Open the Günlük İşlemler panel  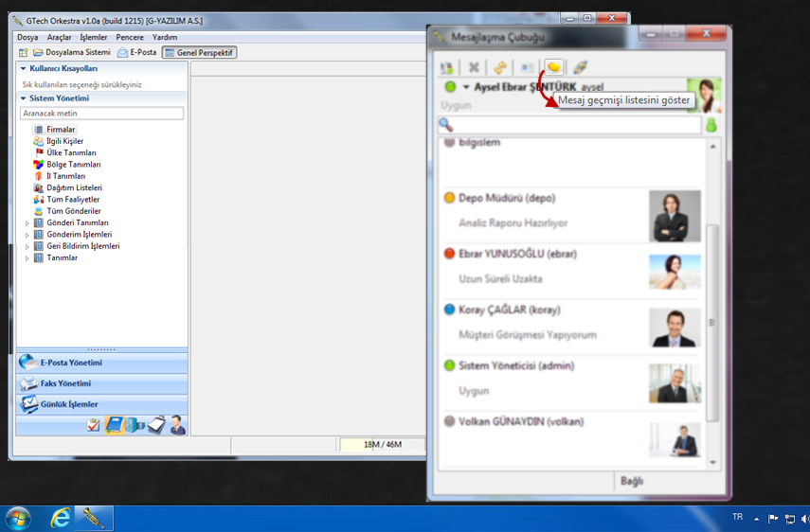coord(68,404)
